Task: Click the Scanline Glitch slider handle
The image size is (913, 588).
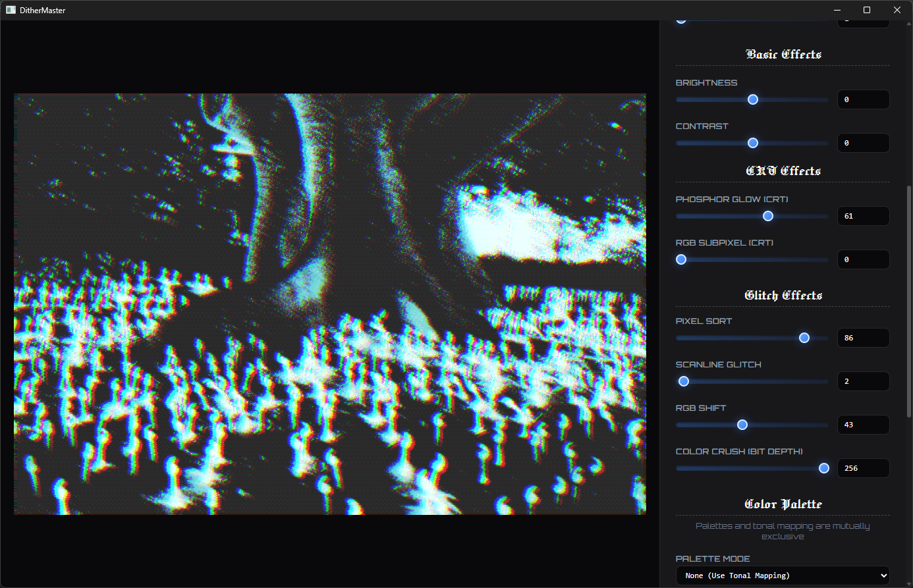Action: (684, 381)
